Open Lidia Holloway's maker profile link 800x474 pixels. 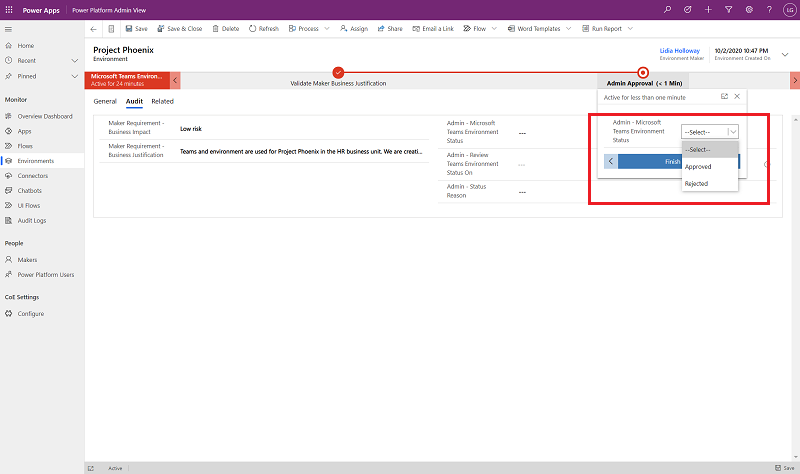pyautogui.click(x=680, y=49)
